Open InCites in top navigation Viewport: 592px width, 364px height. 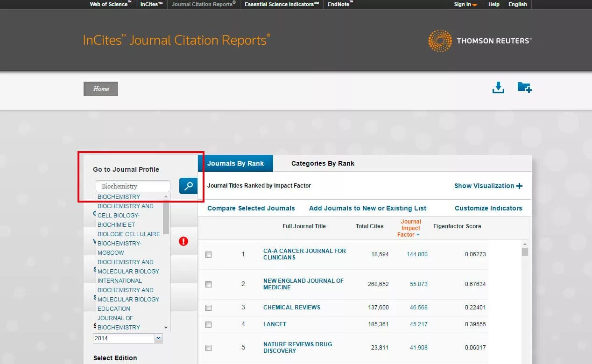(152, 4)
